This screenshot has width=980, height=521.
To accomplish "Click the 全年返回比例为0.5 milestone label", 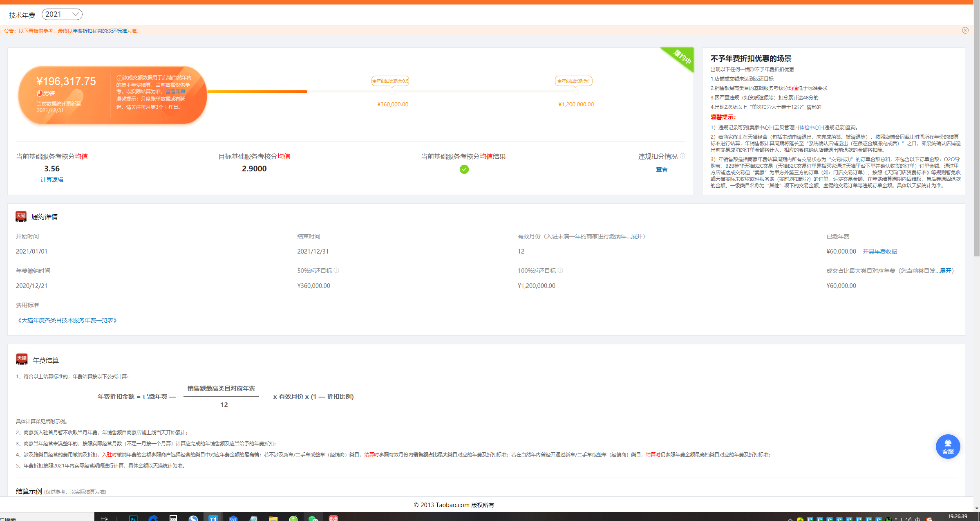I will (x=390, y=81).
